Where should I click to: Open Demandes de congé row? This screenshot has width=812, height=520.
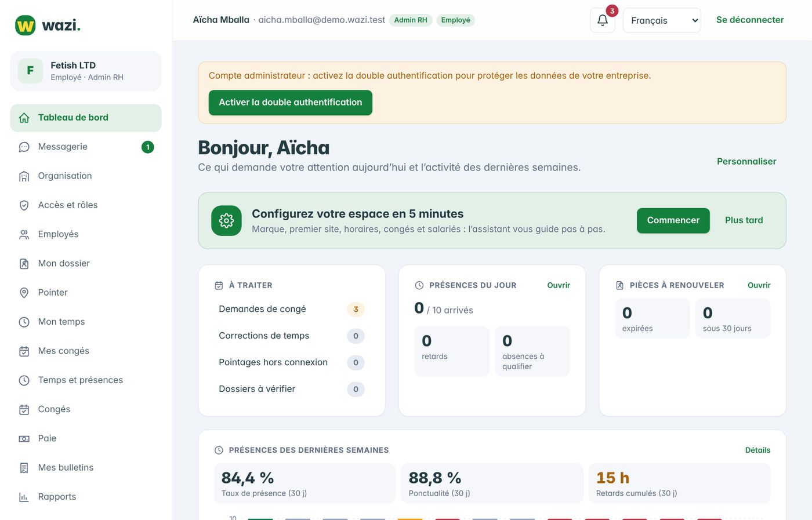click(292, 310)
